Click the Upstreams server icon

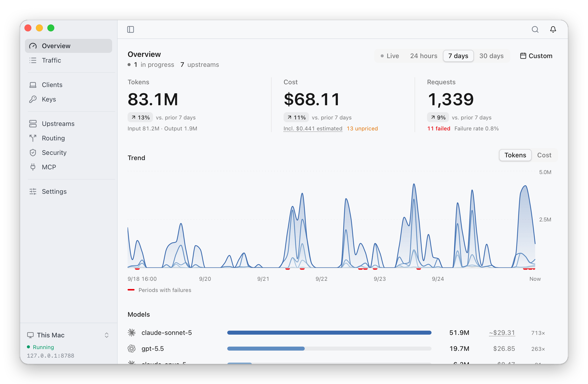tap(33, 124)
